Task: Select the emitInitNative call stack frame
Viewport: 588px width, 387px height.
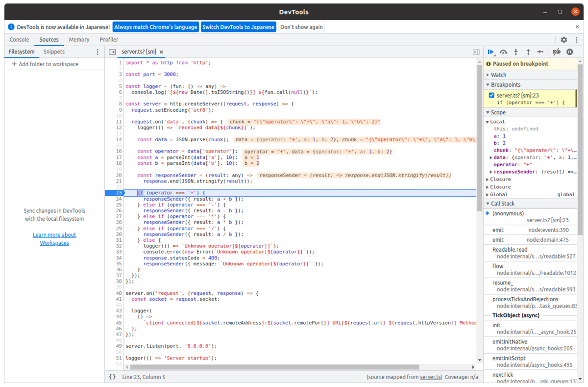Action: point(530,345)
